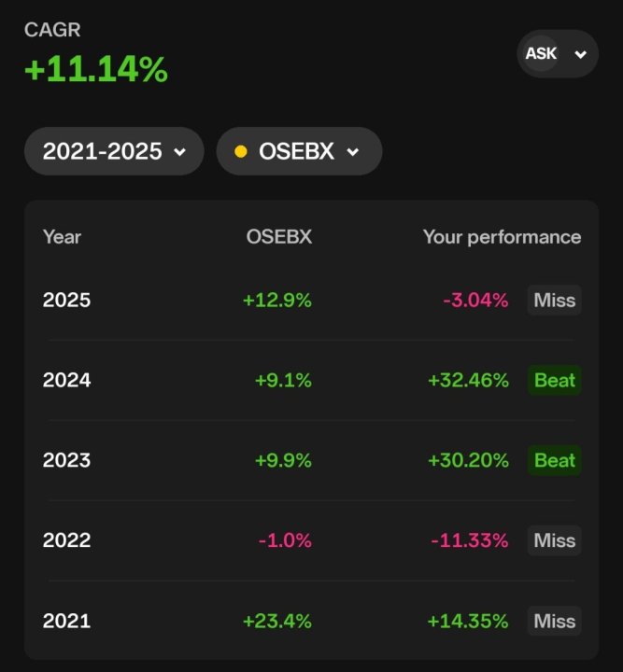Click the Miss badge for 2022

pos(555,540)
